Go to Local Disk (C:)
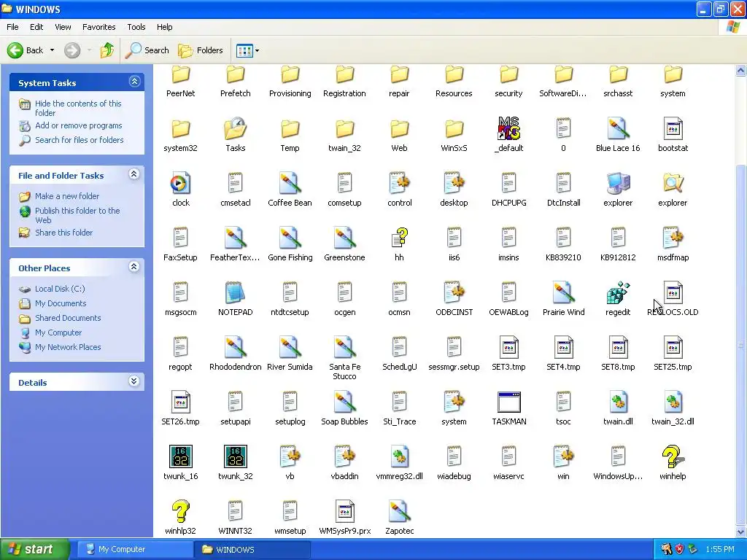747x560 pixels. click(x=60, y=289)
